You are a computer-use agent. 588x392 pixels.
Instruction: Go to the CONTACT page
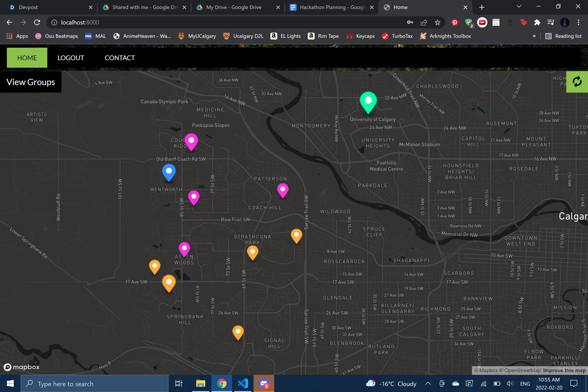click(x=119, y=58)
